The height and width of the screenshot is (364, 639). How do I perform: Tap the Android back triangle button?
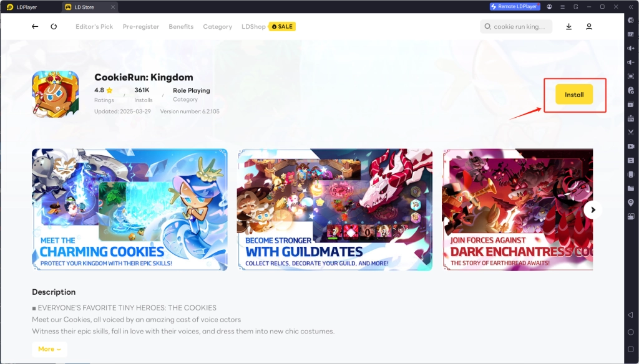tap(631, 315)
